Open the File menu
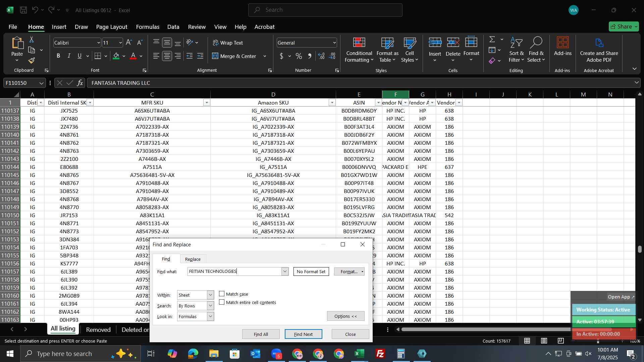The width and height of the screenshot is (644, 362). click(13, 27)
